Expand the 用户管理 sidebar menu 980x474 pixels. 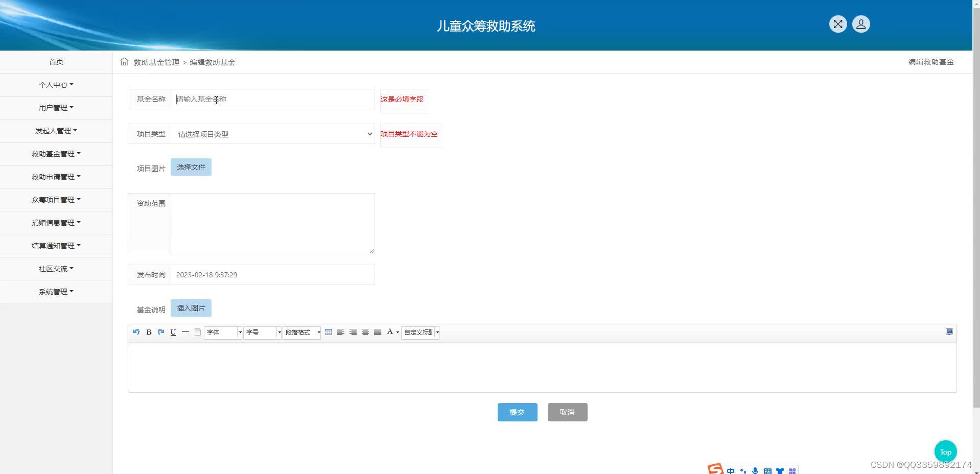click(56, 108)
